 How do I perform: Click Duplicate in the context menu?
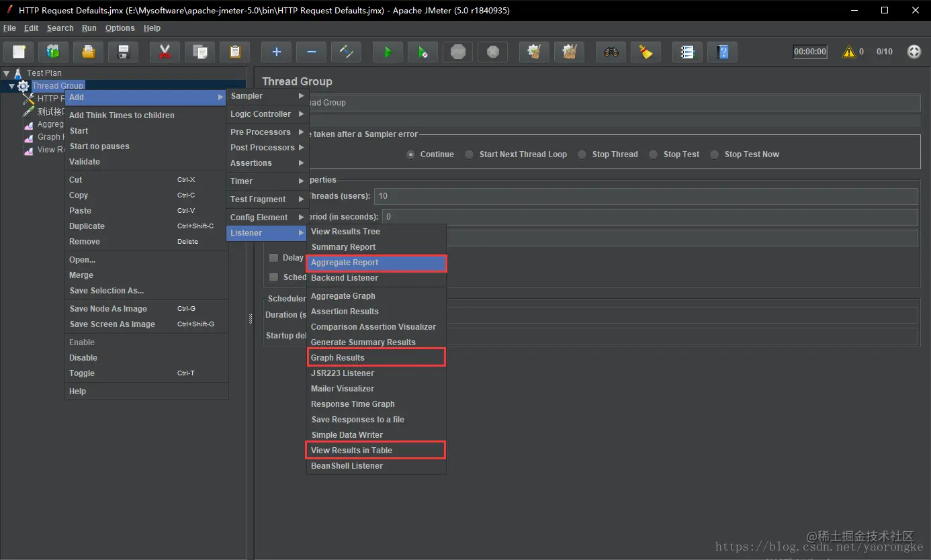click(x=146, y=226)
